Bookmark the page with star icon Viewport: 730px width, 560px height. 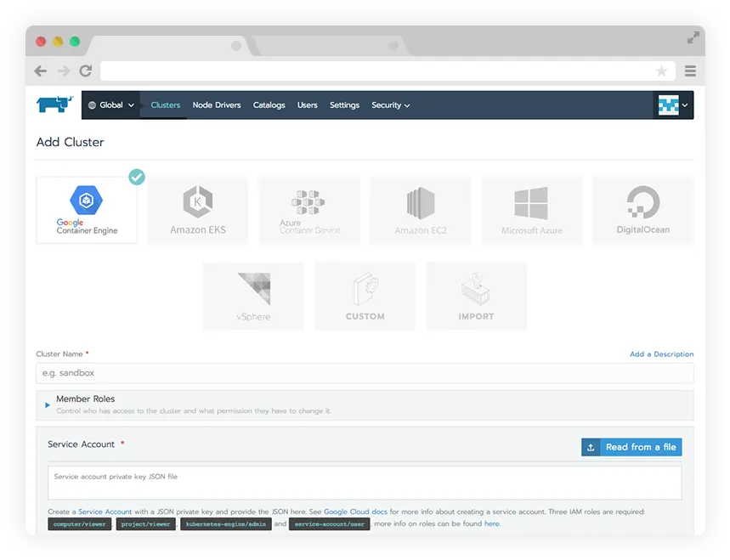tap(661, 71)
